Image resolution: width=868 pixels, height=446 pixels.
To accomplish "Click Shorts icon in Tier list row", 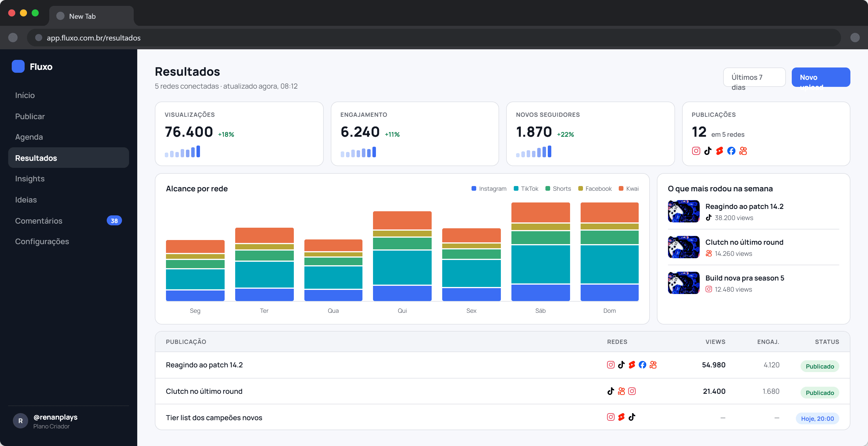I will pyautogui.click(x=621, y=417).
